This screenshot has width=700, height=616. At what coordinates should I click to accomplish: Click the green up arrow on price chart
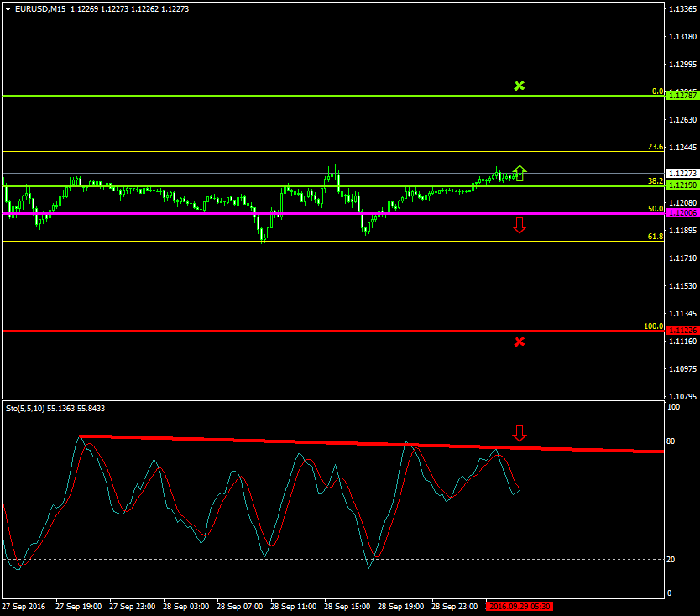(520, 173)
